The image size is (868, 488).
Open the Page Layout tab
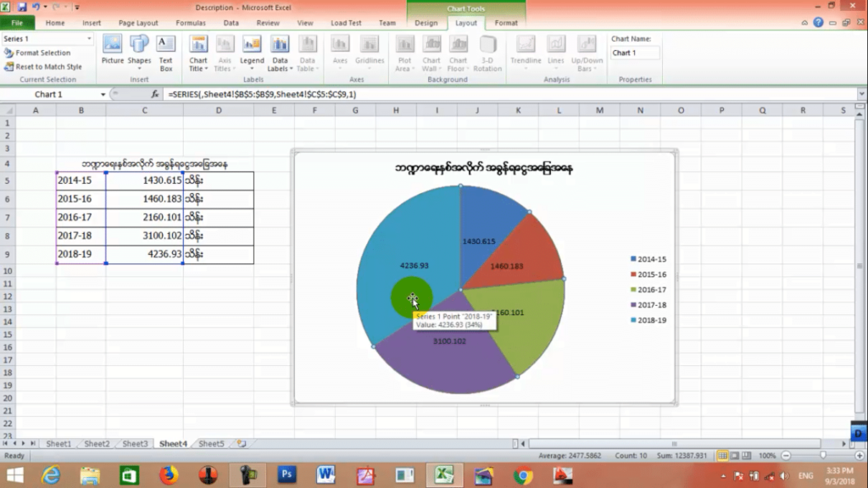[138, 23]
